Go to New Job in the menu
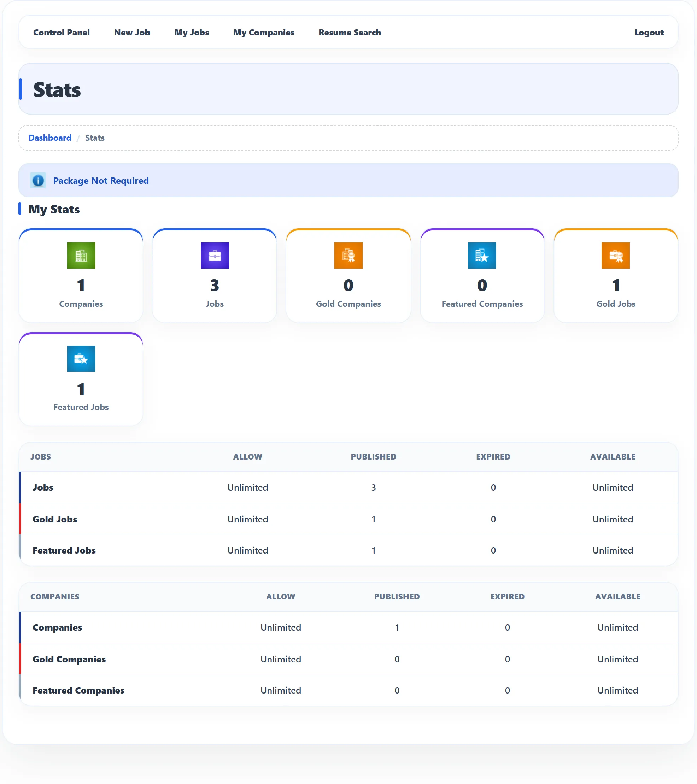 [x=132, y=32]
